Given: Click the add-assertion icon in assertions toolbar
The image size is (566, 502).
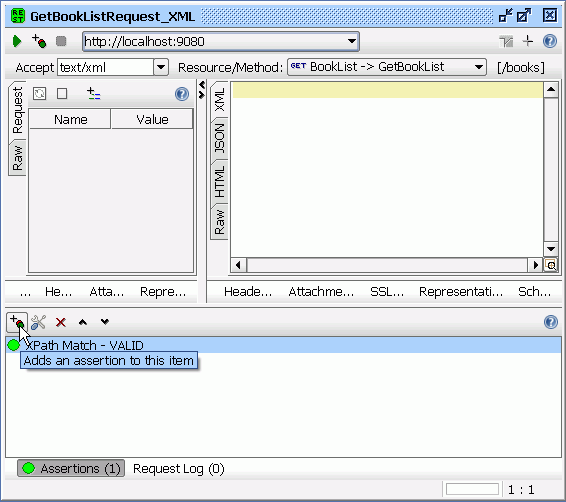Looking at the screenshot, I should pos(17,322).
